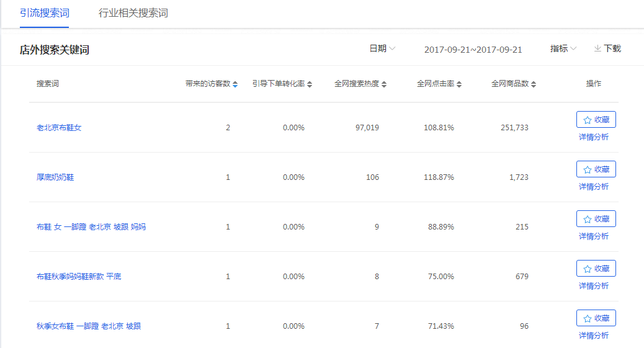Star the 布鞋秋季妈妈鞋新款 平底 keyword
Viewport: 644px width, 348px height.
pos(596,269)
